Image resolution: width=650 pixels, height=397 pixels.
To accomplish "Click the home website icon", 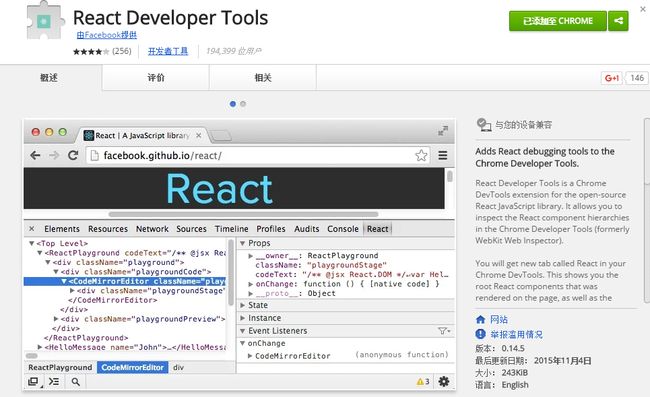I will (480, 320).
